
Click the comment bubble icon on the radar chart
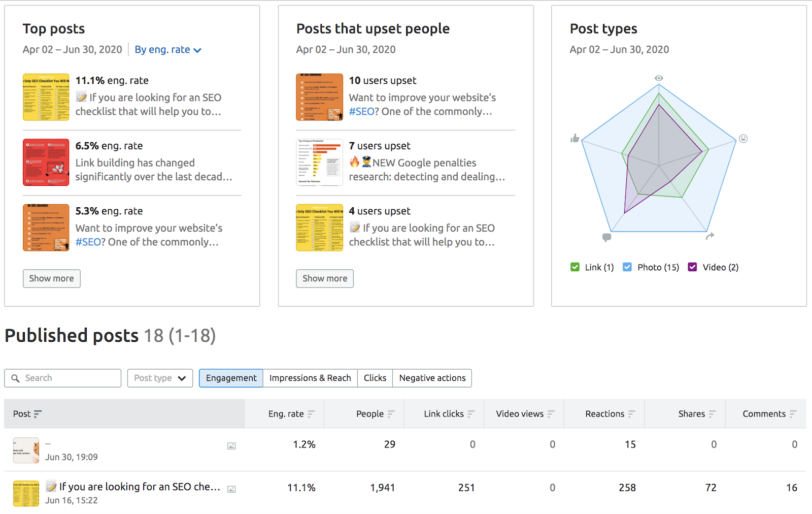tap(606, 237)
